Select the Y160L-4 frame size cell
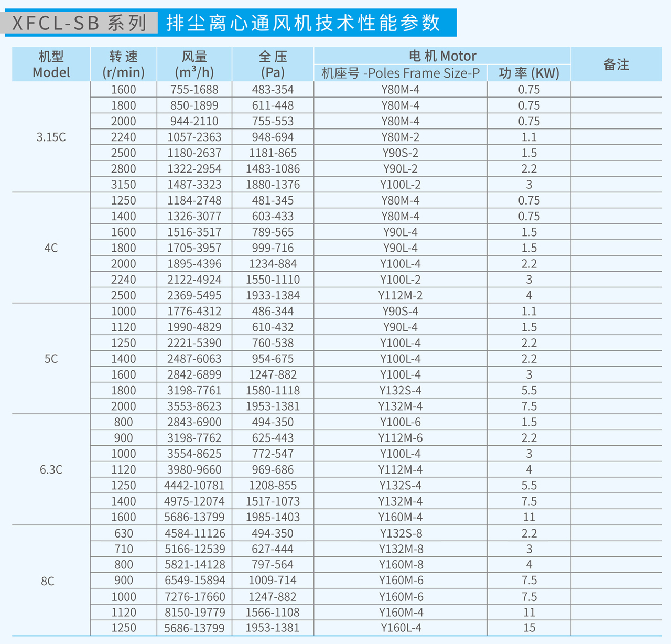Viewport: 671px width, 644px height. click(x=400, y=628)
